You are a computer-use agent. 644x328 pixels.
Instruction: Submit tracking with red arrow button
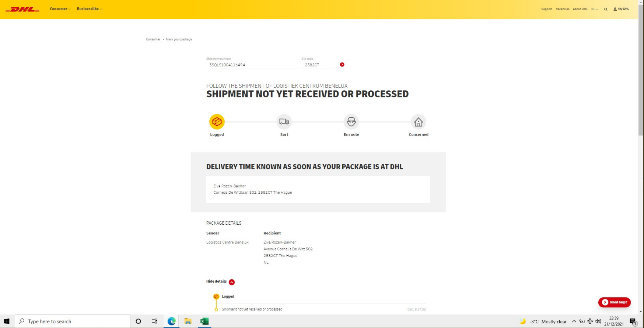point(342,65)
